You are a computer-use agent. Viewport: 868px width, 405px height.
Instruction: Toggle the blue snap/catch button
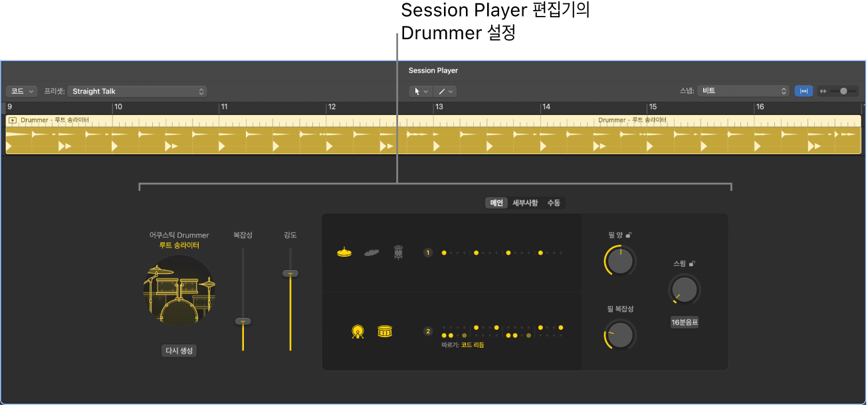[x=804, y=91]
